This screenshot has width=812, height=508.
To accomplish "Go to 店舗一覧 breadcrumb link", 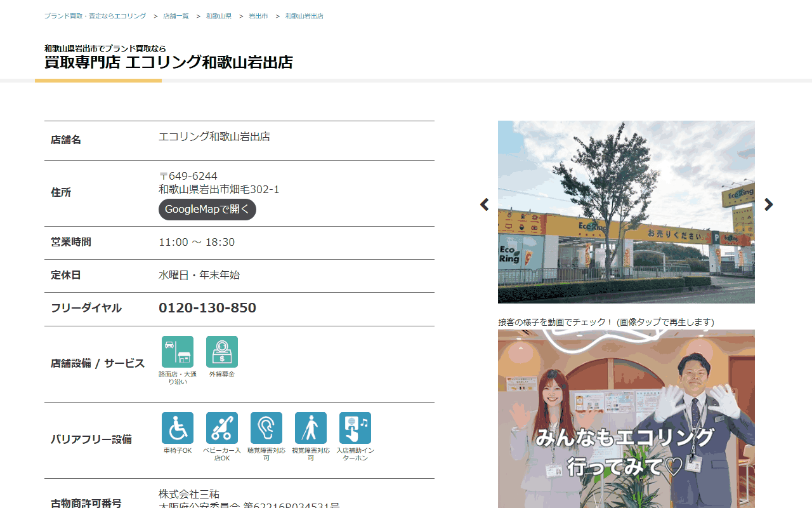I will point(176,16).
